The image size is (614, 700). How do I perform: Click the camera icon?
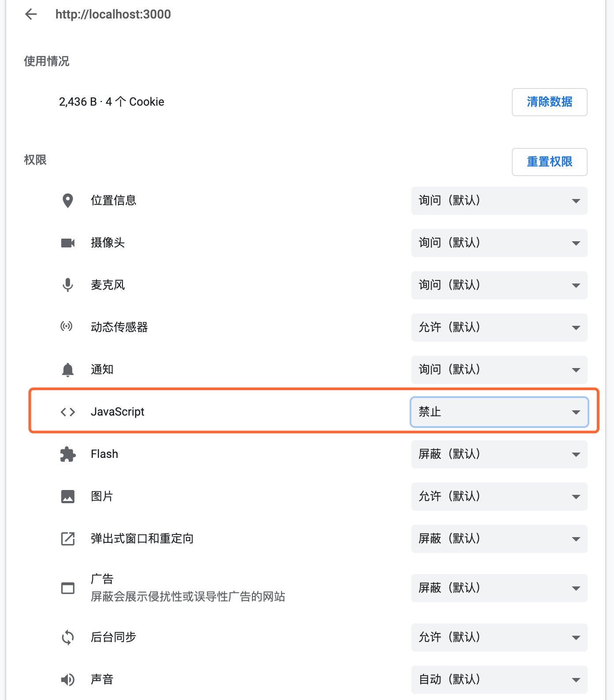tap(67, 243)
